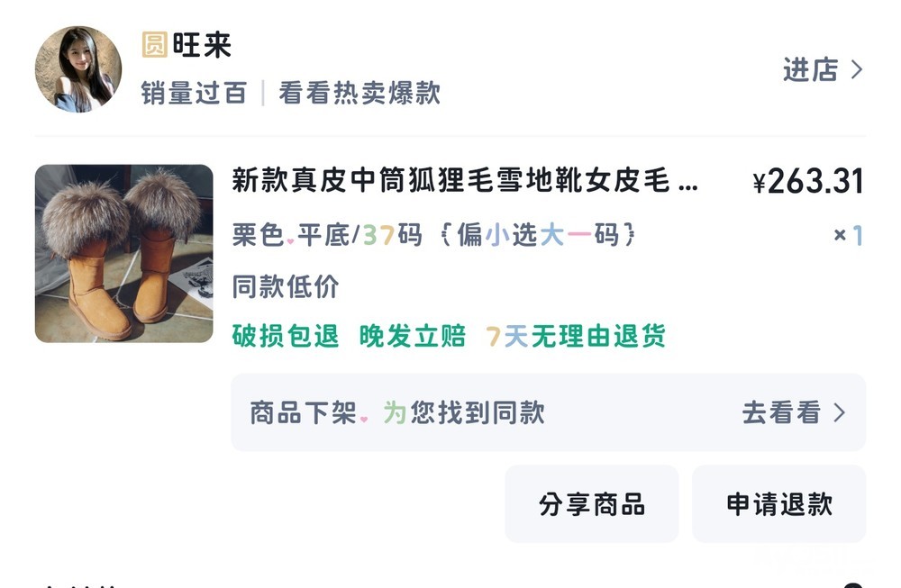Tap the shop owner's avatar photo
This screenshot has width=901, height=588.
tap(77, 69)
